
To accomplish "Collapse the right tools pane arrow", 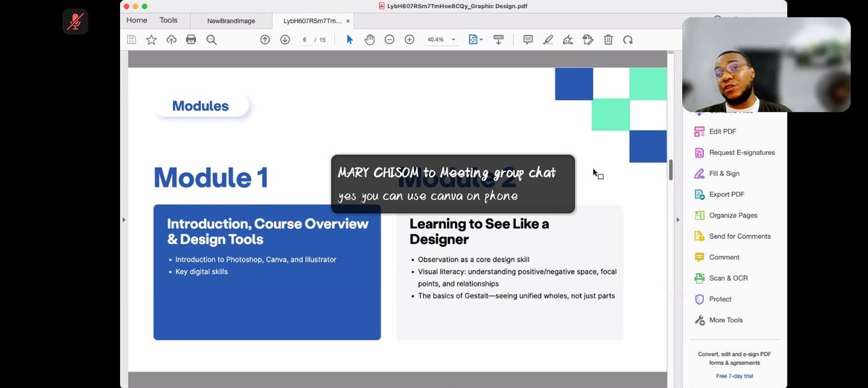I will click(677, 219).
